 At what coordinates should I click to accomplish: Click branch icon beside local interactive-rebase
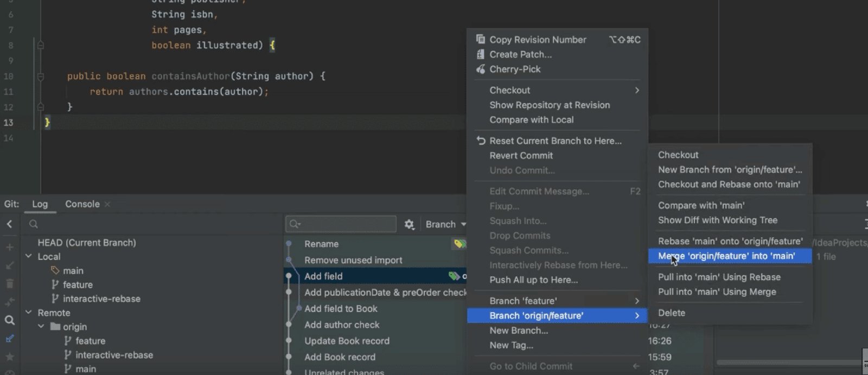(55, 298)
